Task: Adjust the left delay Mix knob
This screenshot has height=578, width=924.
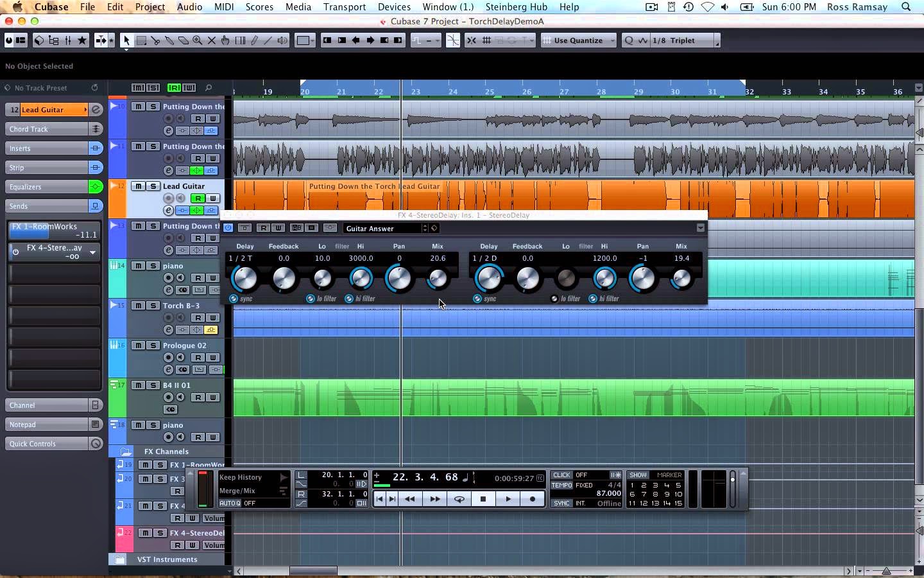Action: tap(438, 278)
